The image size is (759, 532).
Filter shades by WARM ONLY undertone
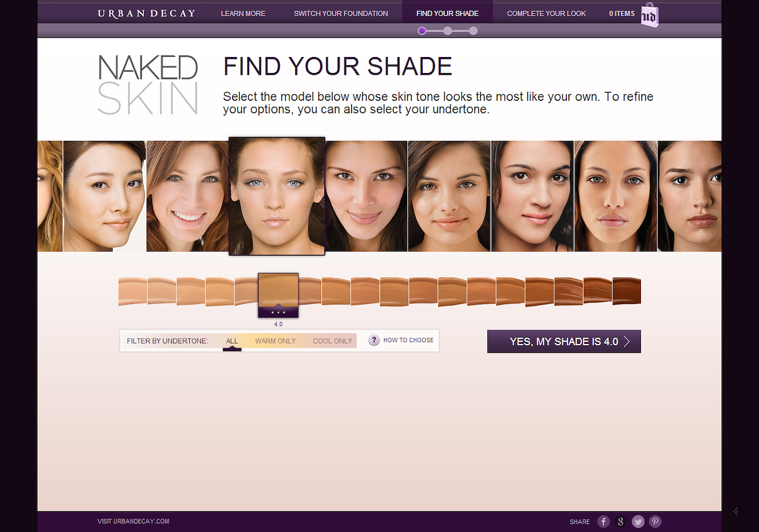[275, 341]
